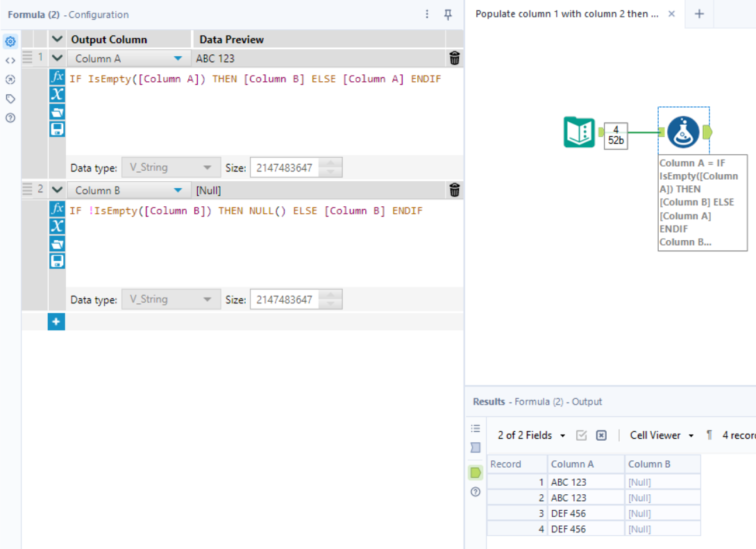This screenshot has width=756, height=549.
Task: Save the Column B expression with disk icon
Action: [57, 261]
